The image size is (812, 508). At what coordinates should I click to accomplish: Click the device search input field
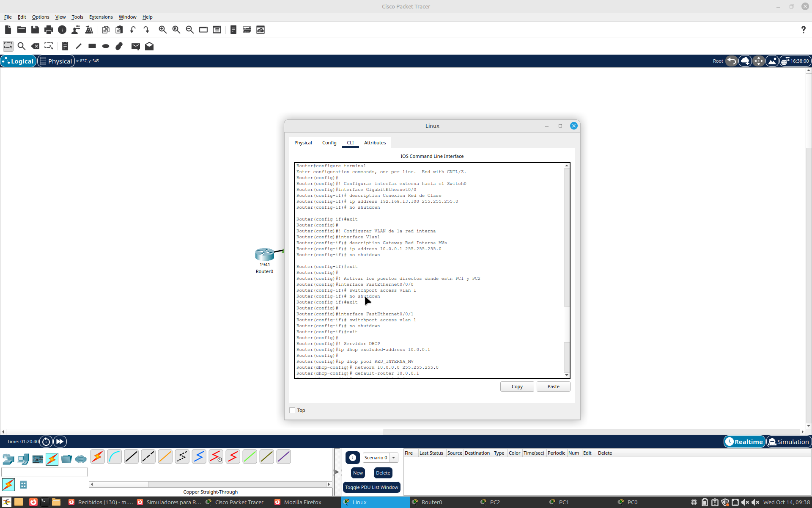pyautogui.click(x=44, y=472)
